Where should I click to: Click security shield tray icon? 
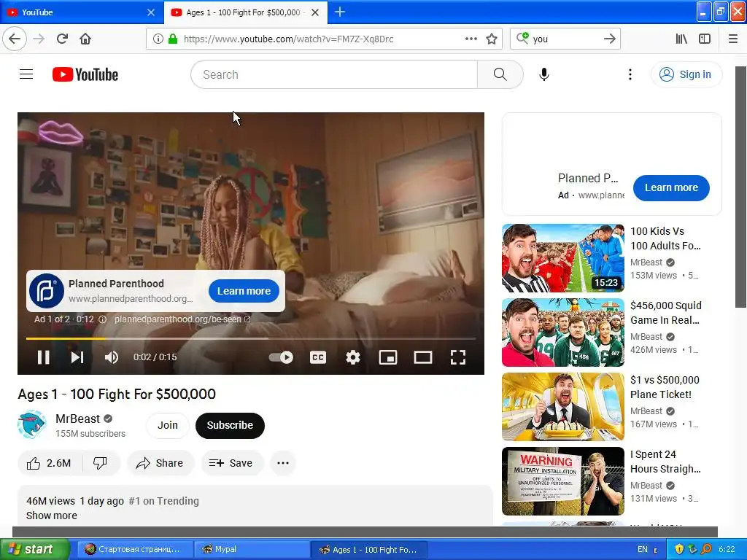coord(679,549)
